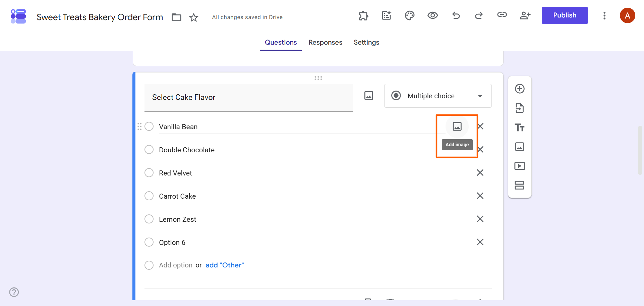Edit the Lemon Zest option text
The image size is (644, 306).
click(177, 219)
